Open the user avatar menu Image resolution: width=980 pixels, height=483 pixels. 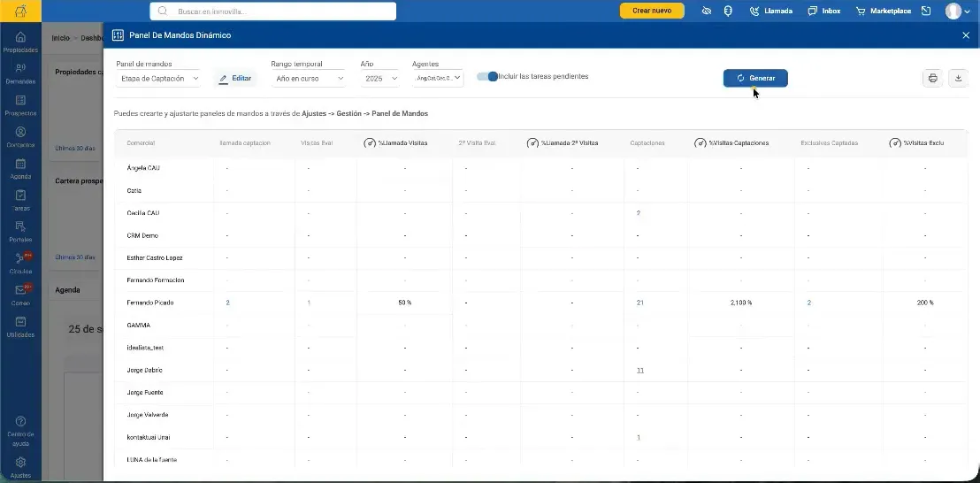tap(958, 11)
